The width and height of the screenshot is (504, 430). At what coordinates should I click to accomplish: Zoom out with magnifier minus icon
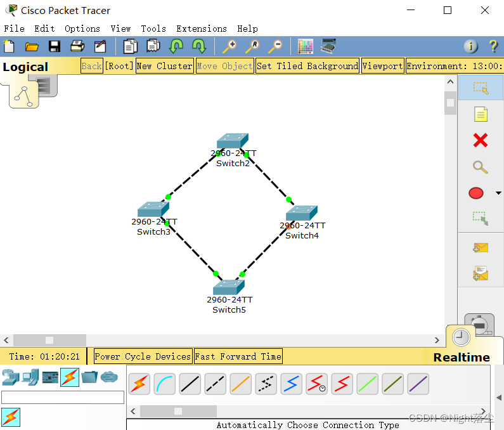coord(275,46)
